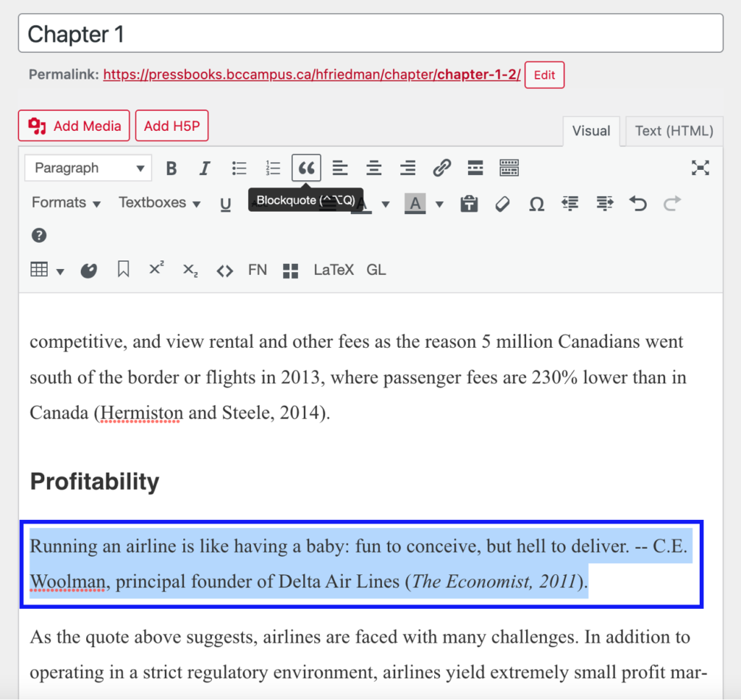The image size is (741, 700).
Task: Expand the Textboxes menu
Action: [x=159, y=202]
